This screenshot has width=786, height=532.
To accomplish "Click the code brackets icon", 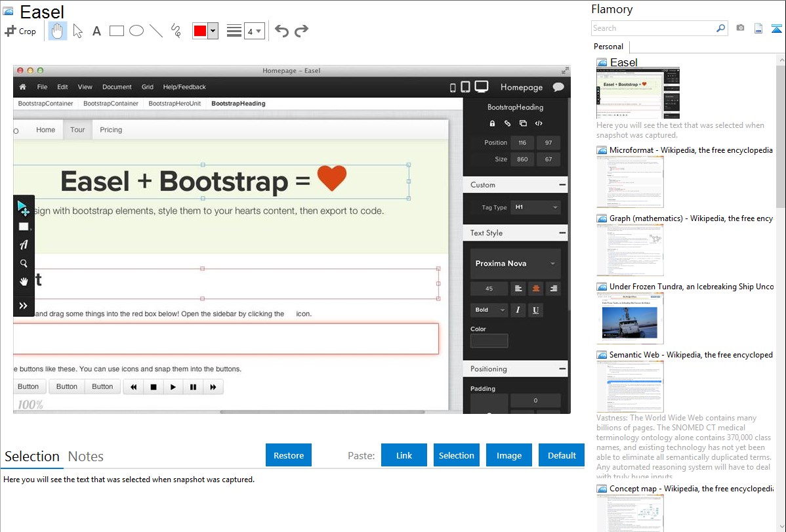I will coord(539,123).
